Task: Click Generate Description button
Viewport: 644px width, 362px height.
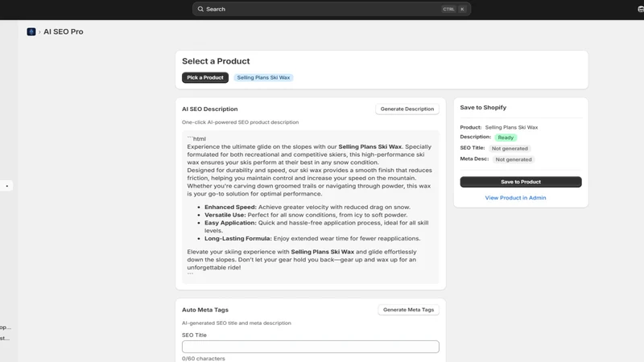Action: coord(407,109)
